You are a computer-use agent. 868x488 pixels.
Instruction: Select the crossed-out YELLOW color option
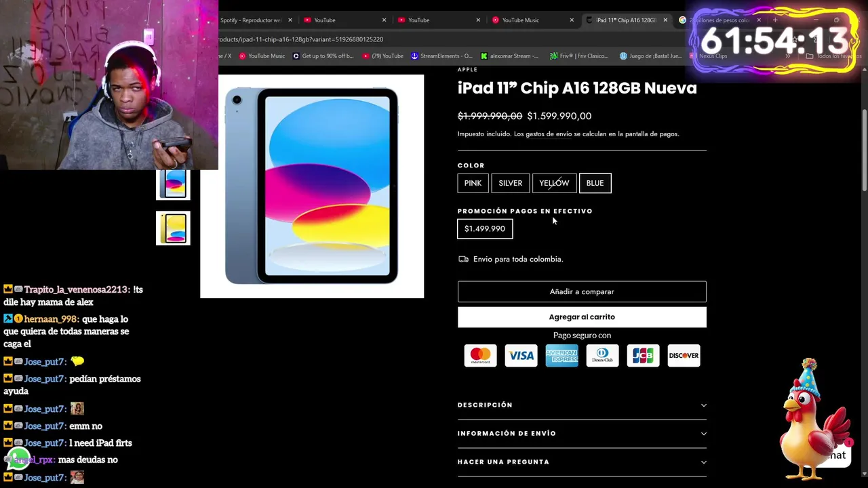tap(555, 183)
